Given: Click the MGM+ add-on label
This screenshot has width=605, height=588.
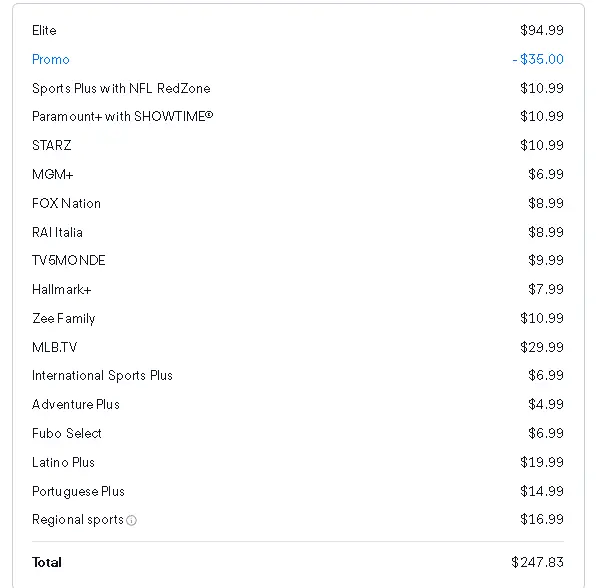Looking at the screenshot, I should 52,174.
